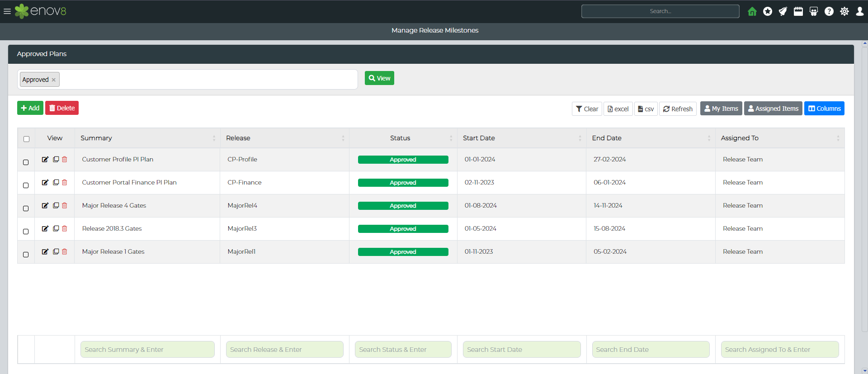Click the Search Summary & Enter field
The width and height of the screenshot is (868, 374).
point(147,349)
